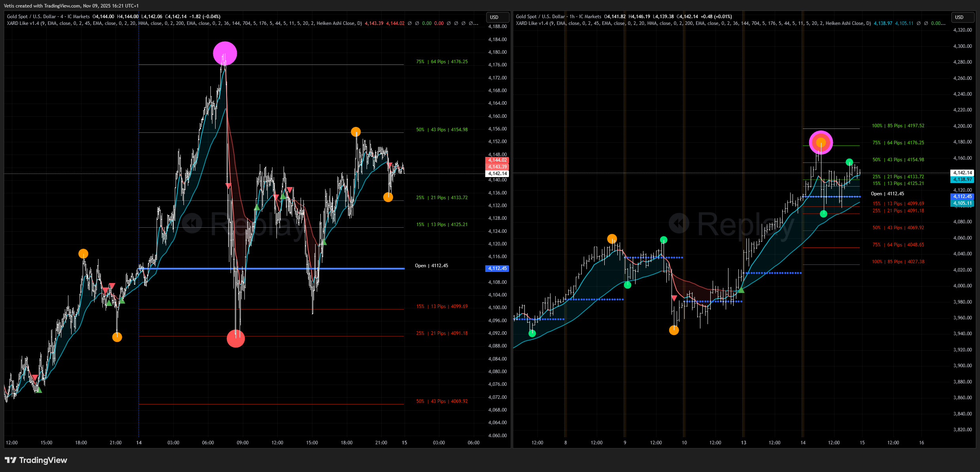Click Gold Spot 4-minute symbol title

coord(48,17)
